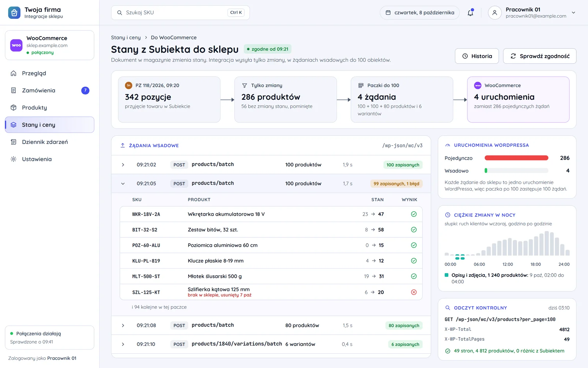Screen dimensions: 588x368
Task: Click the Do WooCommerce breadcrumb
Action: pyautogui.click(x=173, y=38)
